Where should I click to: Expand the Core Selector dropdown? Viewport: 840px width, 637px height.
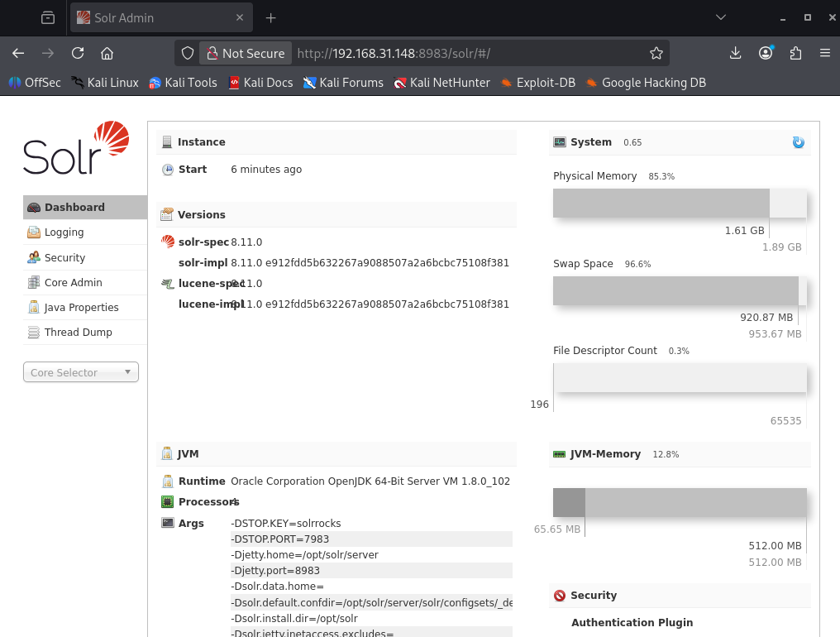81,372
